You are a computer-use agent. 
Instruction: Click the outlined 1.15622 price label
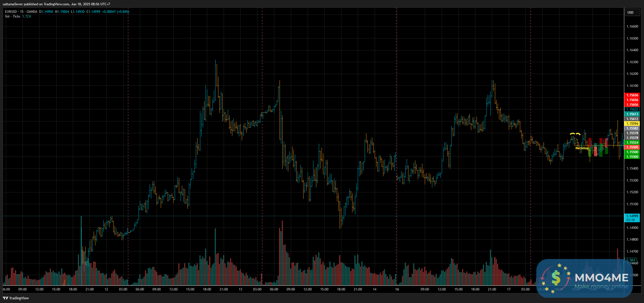coord(632,109)
